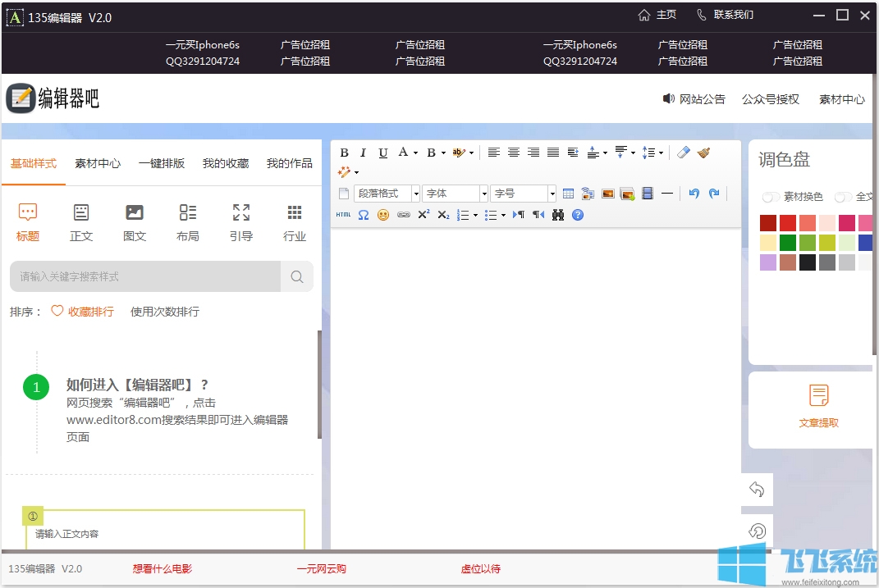Screen dimensions: 879x588
Task: Click the undo arrow in the toolbar
Action: point(694,194)
